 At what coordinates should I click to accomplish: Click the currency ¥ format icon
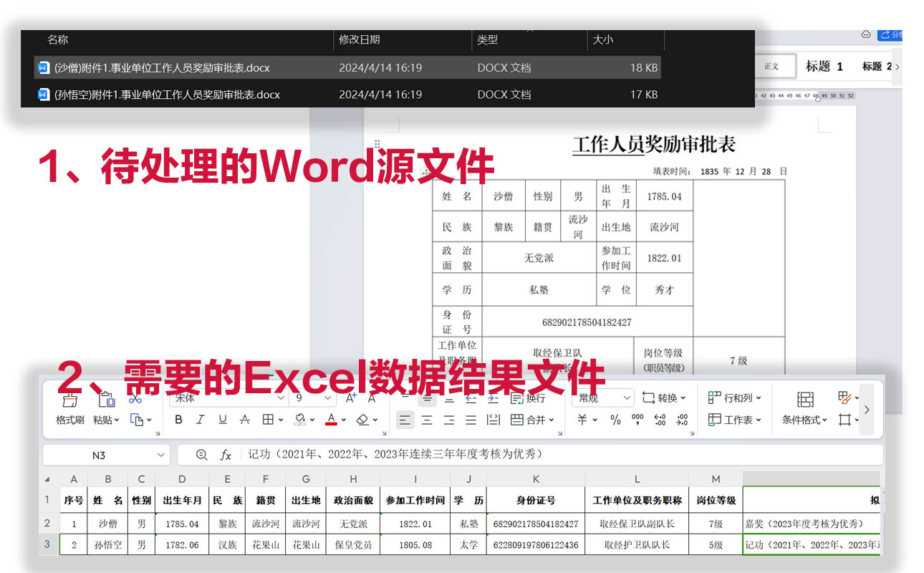click(x=582, y=420)
